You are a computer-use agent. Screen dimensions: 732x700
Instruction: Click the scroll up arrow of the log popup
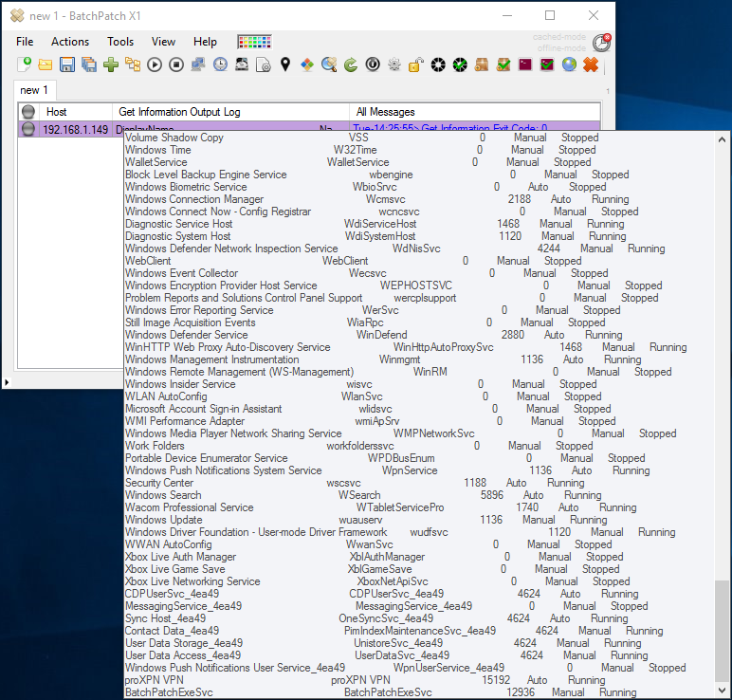pos(722,139)
